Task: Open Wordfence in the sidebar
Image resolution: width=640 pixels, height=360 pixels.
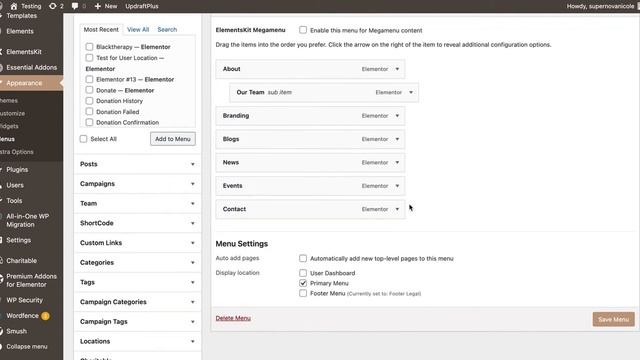Action: [x=22, y=316]
